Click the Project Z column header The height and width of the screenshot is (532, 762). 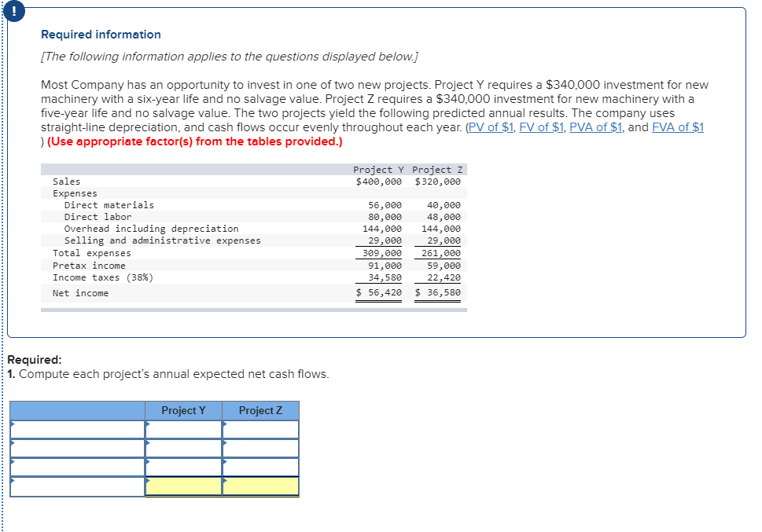(x=260, y=410)
